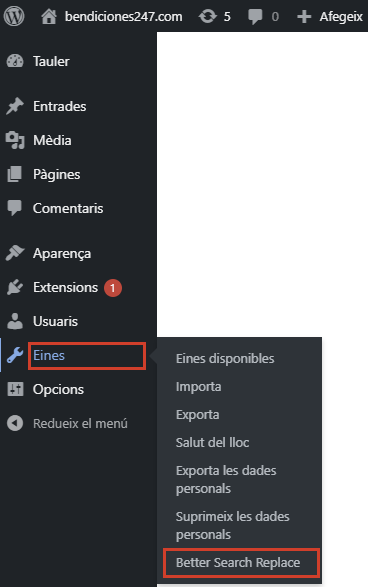
Task: Click the Mèdia library icon
Action: 15,140
